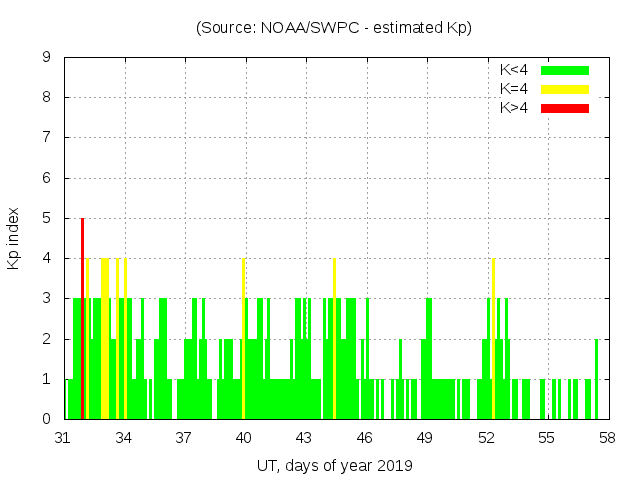Click the chart title naming NOAA/SWPC source
Screen dimensions: 640x480
[334, 28]
